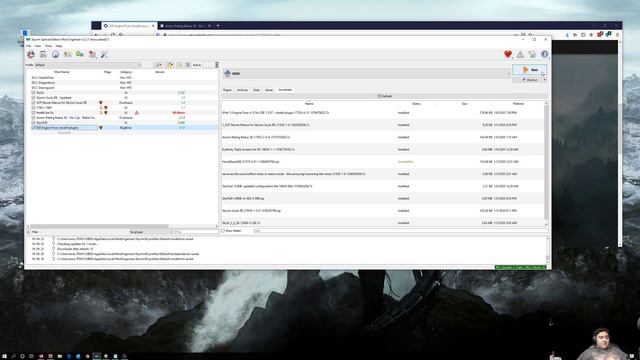
Task: Open the Nexus globe toolbar icon
Action: tap(55, 54)
